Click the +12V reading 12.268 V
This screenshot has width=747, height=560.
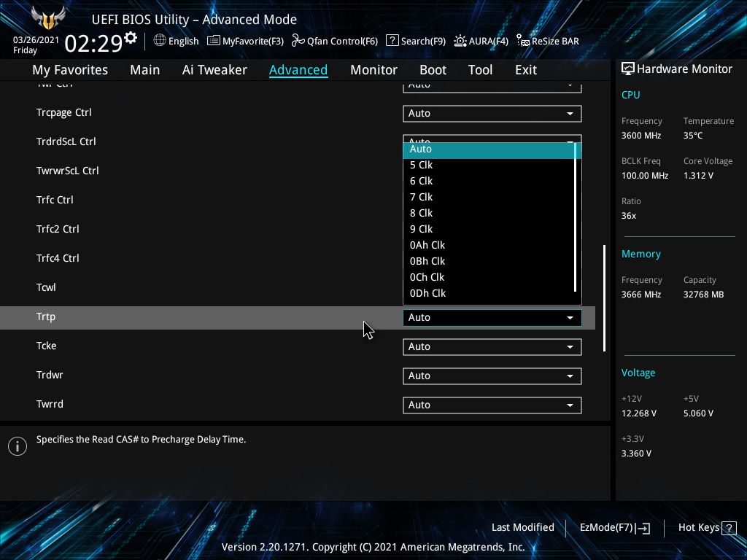pyautogui.click(x=639, y=413)
